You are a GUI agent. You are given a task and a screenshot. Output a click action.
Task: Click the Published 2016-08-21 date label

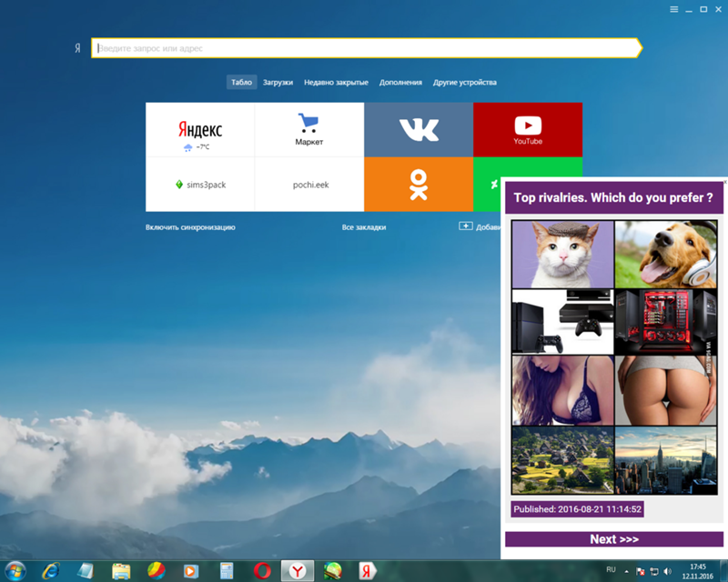(x=577, y=509)
